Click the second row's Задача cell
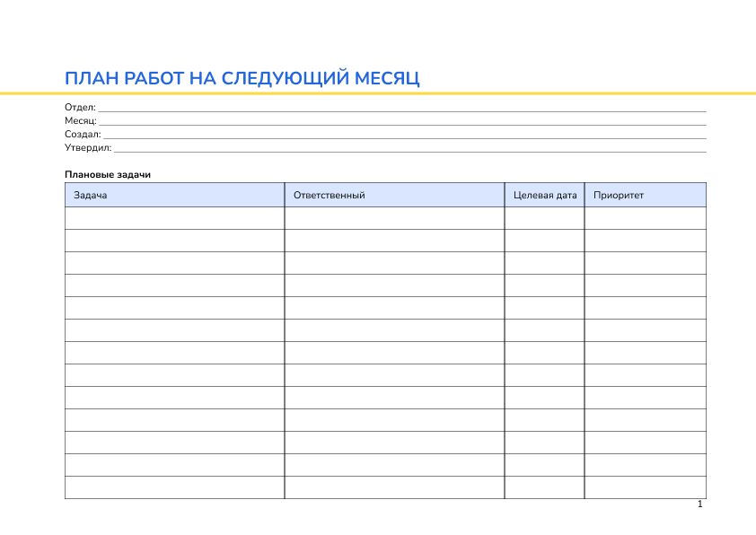This screenshot has width=756, height=535. point(174,241)
